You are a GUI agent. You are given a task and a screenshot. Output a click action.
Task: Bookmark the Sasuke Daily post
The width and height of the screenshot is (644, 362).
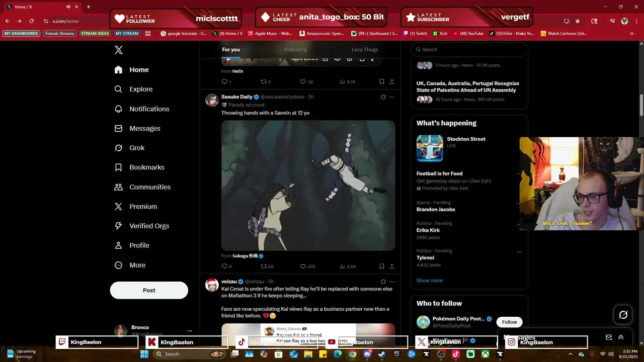(382, 266)
